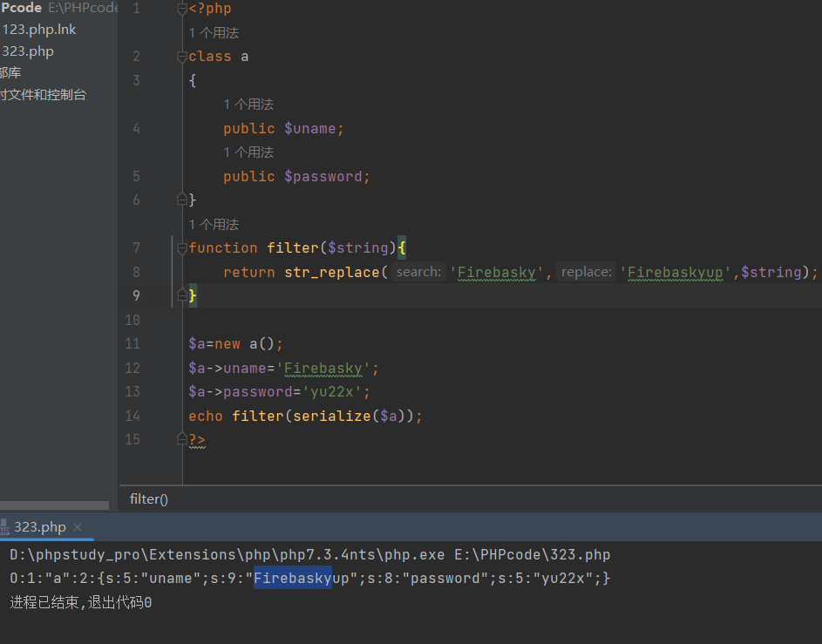Show usages hint above public $password
Viewport: 822px width, 644px height.
(x=248, y=153)
